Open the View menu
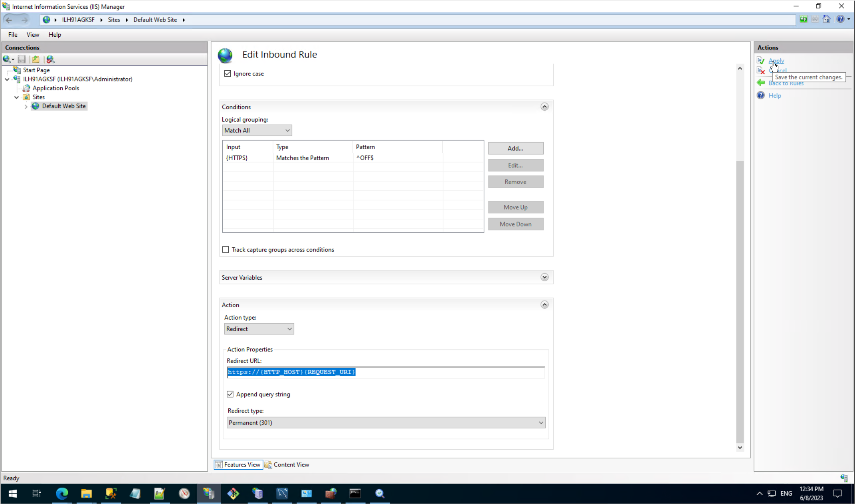The width and height of the screenshot is (855, 504). click(33, 35)
